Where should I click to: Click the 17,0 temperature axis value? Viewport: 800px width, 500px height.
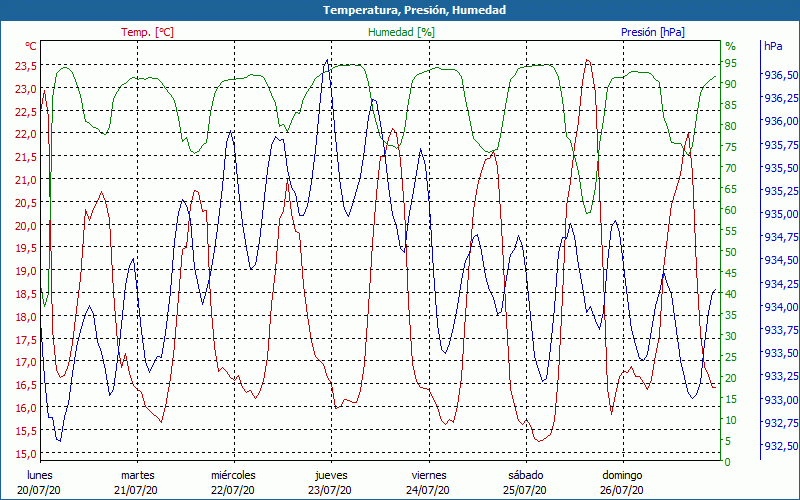(25, 362)
